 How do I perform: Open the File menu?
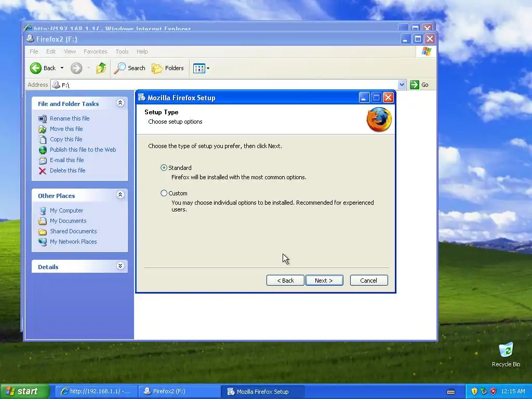34,51
